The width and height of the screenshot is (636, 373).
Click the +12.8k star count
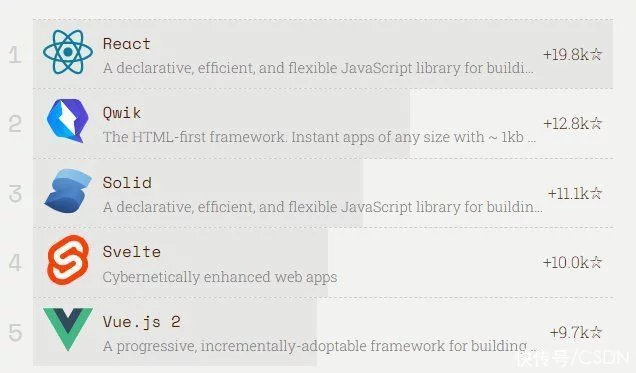[x=573, y=124]
